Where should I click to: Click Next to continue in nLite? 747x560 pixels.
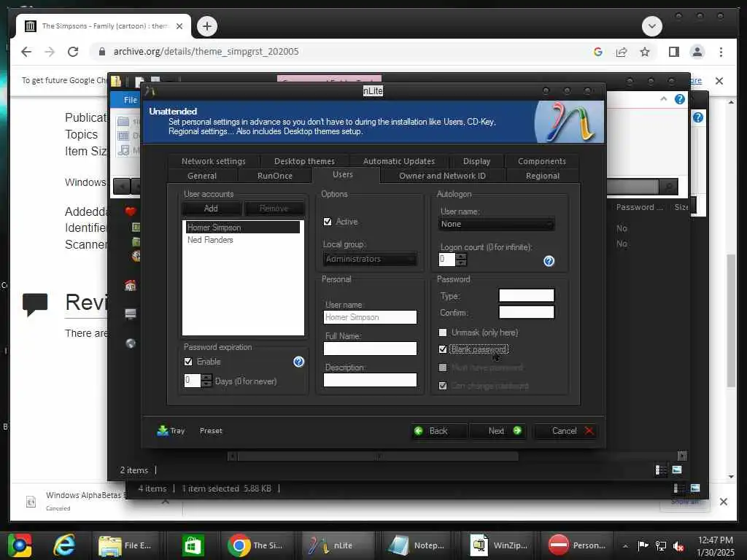point(498,430)
